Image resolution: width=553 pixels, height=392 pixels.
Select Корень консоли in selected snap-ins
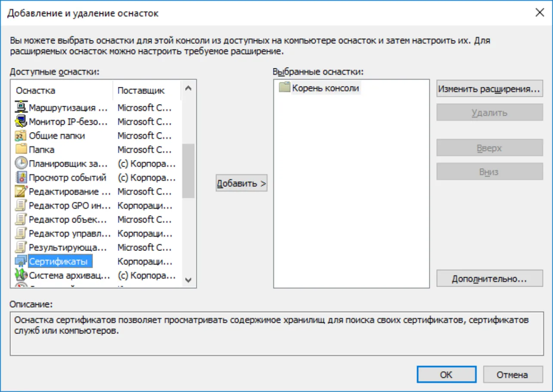point(326,88)
